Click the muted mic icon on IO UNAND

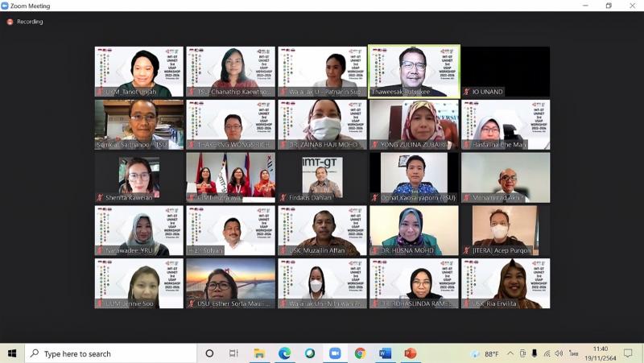tap(467, 92)
